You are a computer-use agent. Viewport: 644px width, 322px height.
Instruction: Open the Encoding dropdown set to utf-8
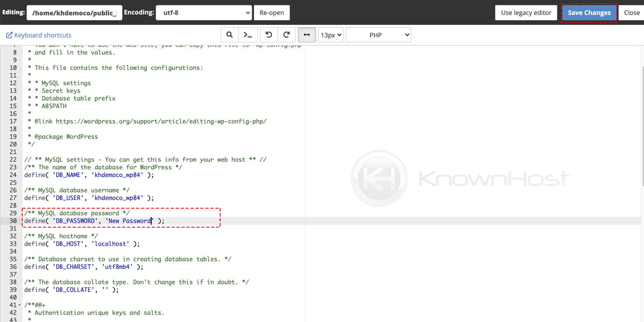[x=204, y=12]
